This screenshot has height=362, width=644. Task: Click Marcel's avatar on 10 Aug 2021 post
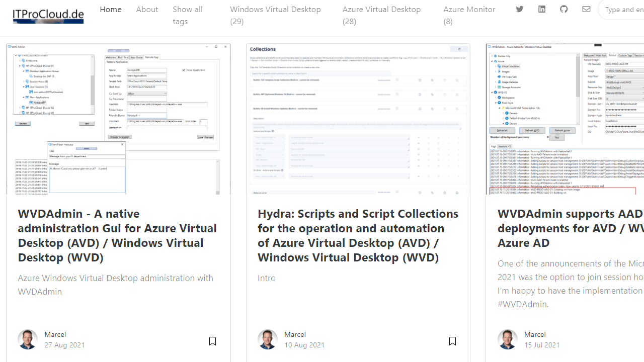click(268, 339)
